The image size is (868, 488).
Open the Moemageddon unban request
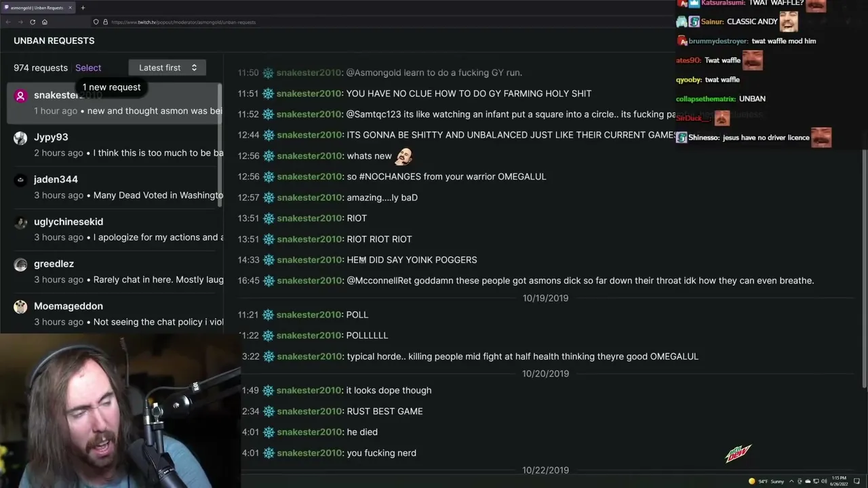coord(114,314)
